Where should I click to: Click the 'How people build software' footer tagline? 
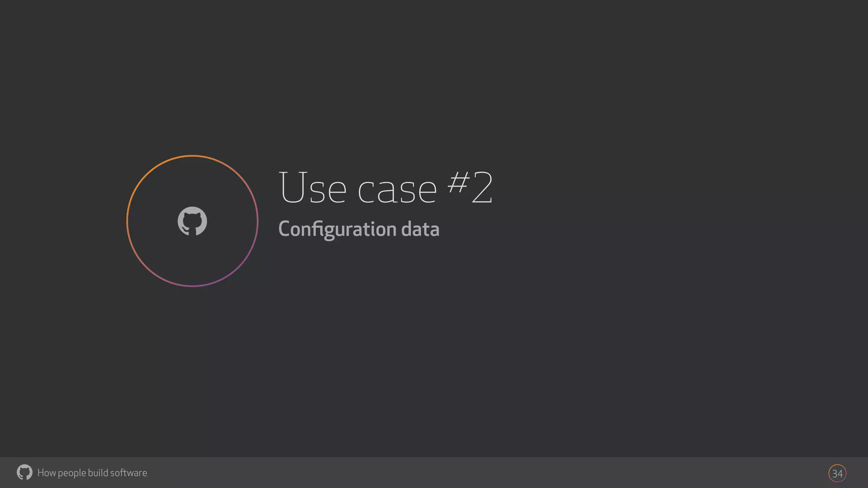pos(92,473)
